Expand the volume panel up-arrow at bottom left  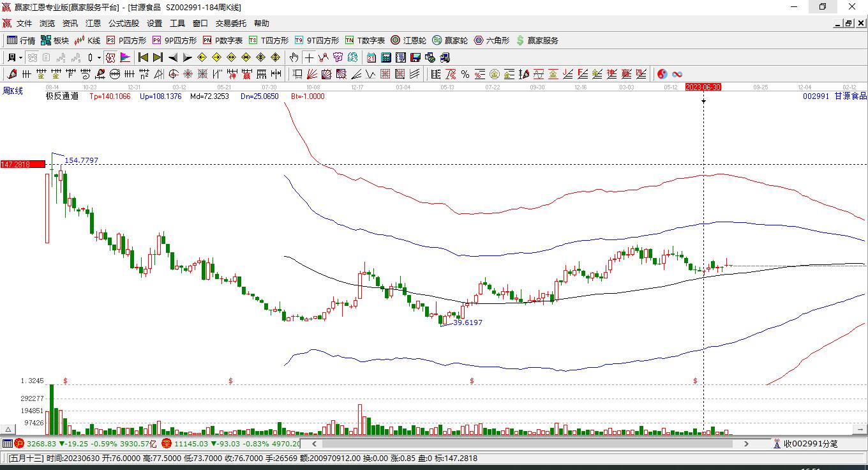click(8, 430)
